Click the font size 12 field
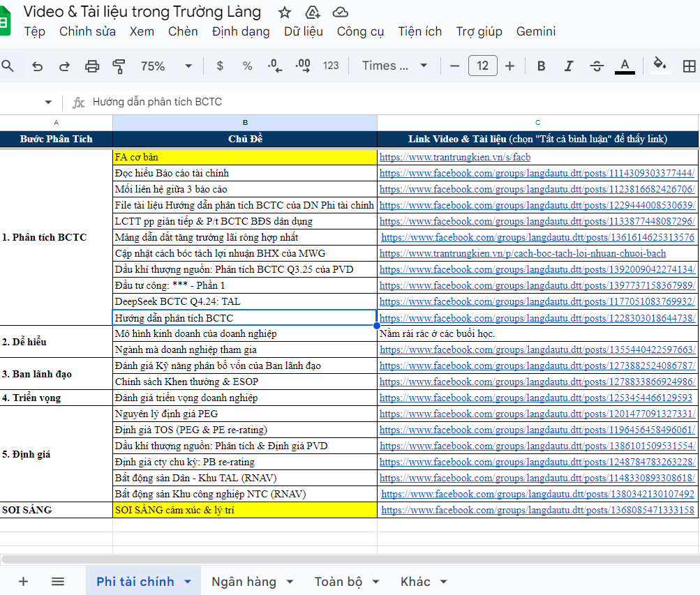Viewport: 700px width, 595px height. (x=482, y=66)
